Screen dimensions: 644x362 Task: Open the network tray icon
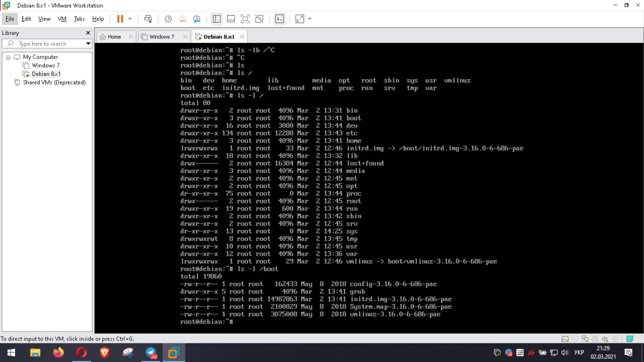(x=554, y=352)
